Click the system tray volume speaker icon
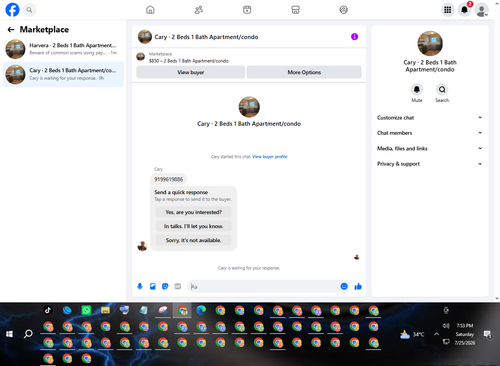This screenshot has height=366, width=500. 446,326
